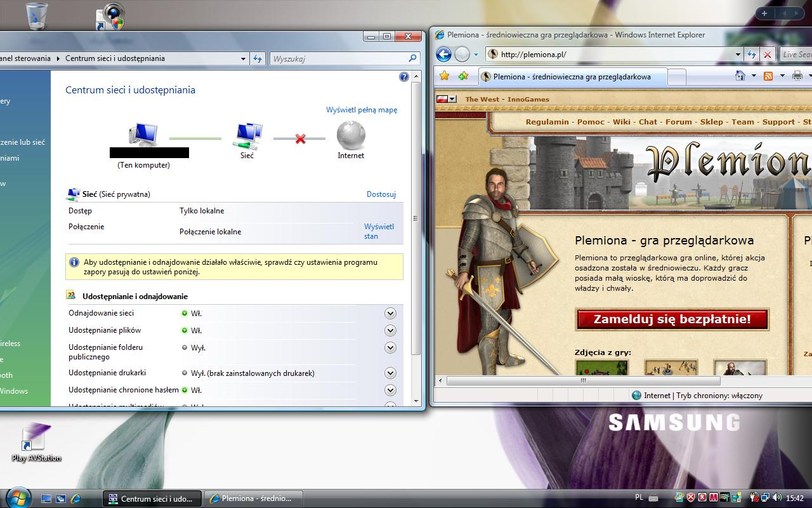Open the volume icon in system tray
Image resolution: width=812 pixels, height=508 pixels.
click(777, 498)
